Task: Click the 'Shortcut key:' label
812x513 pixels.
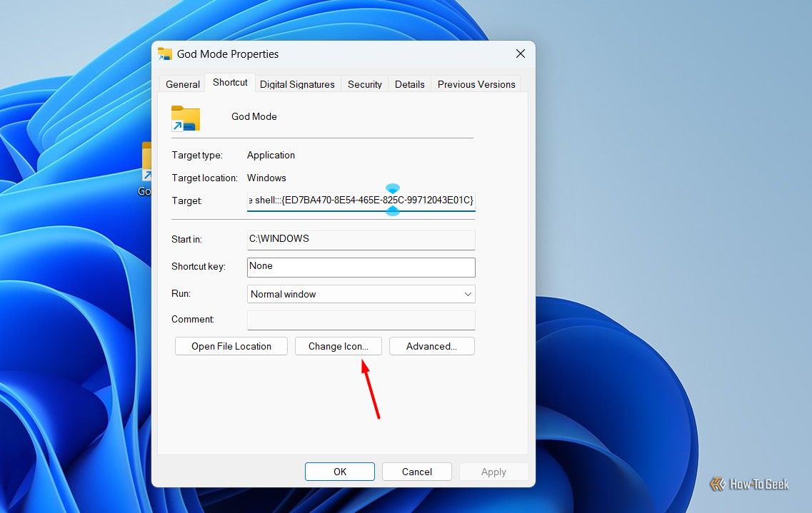Action: [199, 266]
